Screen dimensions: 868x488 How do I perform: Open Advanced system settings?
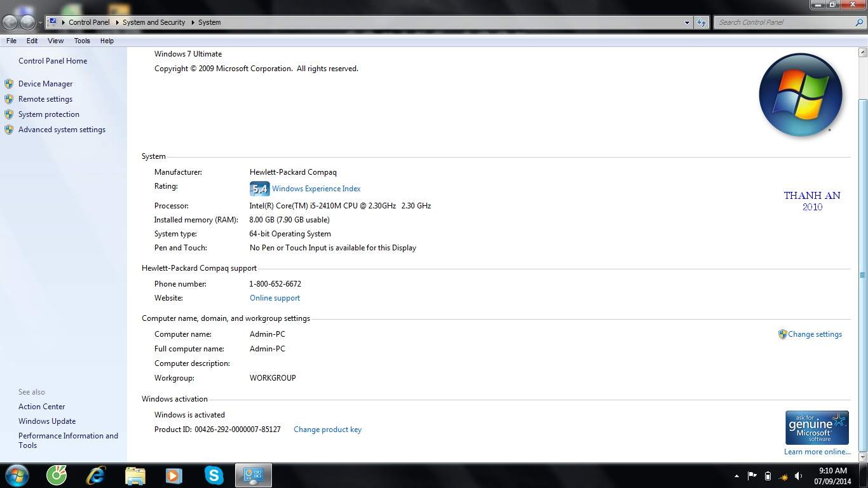(62, 130)
